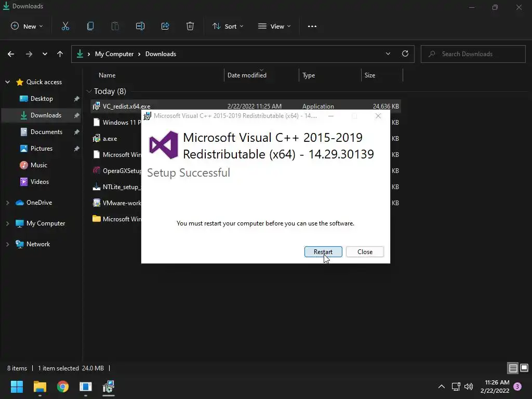Expand the My Computer tree node
This screenshot has height=399, width=532.
coord(7,223)
